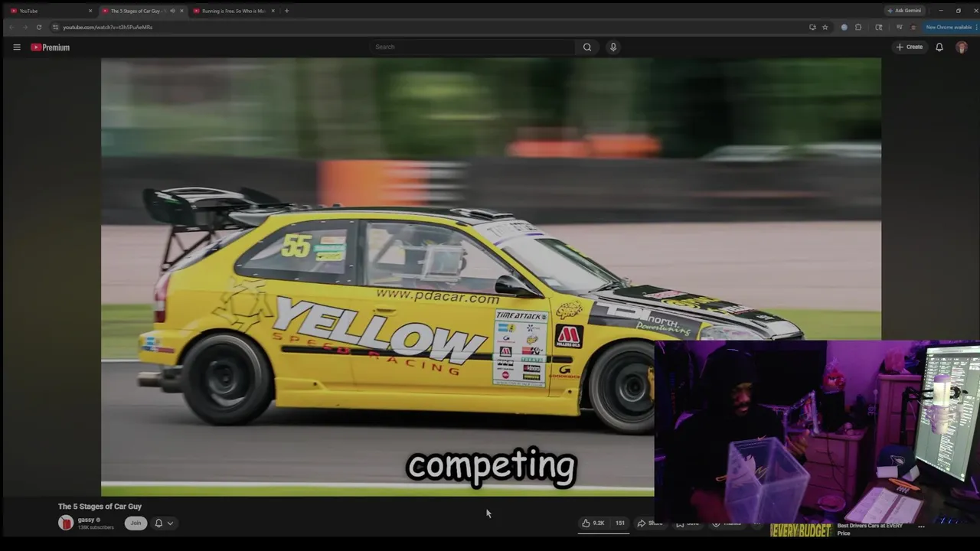
Task: Click the install app icon in address bar
Action: tap(812, 27)
